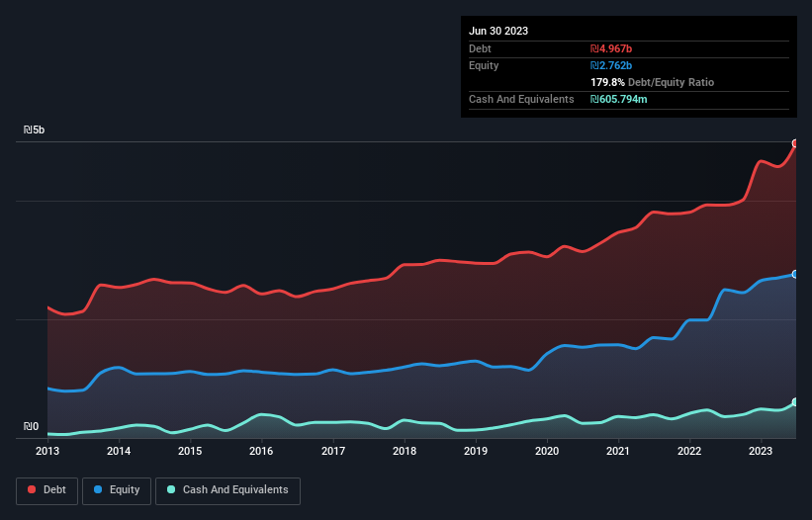Click the 2019 x-axis year label
Image resolution: width=812 pixels, height=520 pixels.
click(476, 452)
